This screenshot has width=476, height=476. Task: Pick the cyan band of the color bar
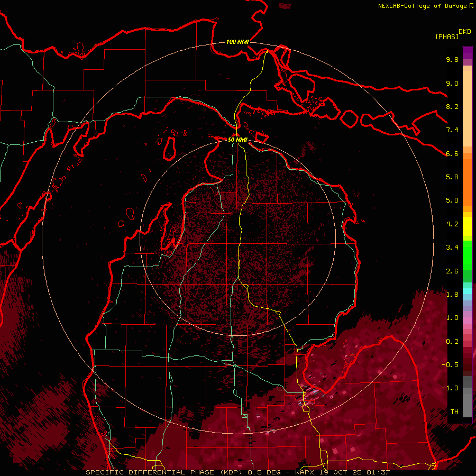point(467,290)
